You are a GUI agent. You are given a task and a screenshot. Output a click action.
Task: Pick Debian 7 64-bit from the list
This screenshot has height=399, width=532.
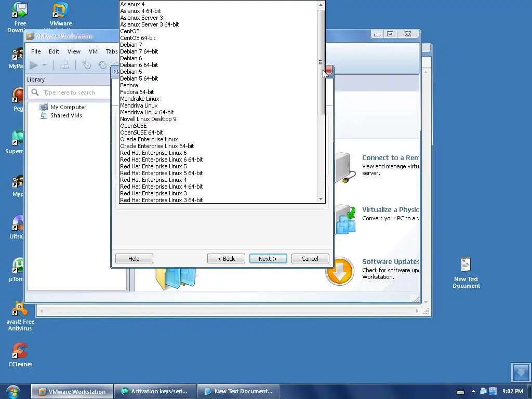[218, 51]
